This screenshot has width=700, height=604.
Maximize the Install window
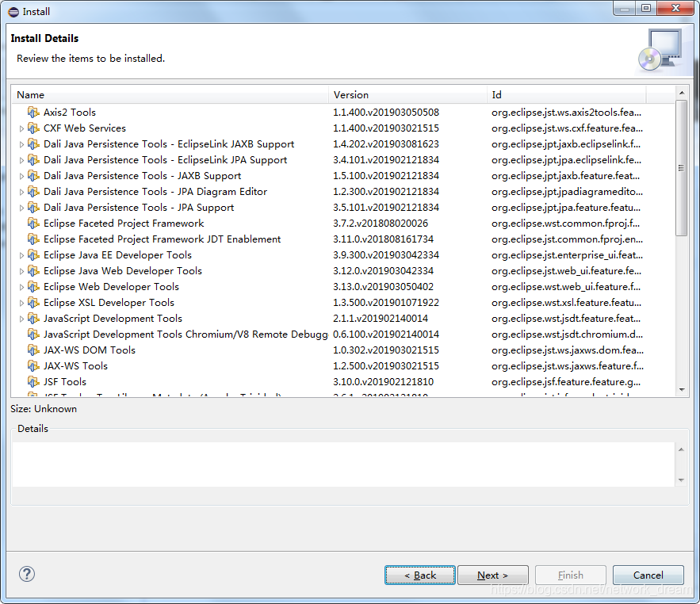click(x=646, y=8)
